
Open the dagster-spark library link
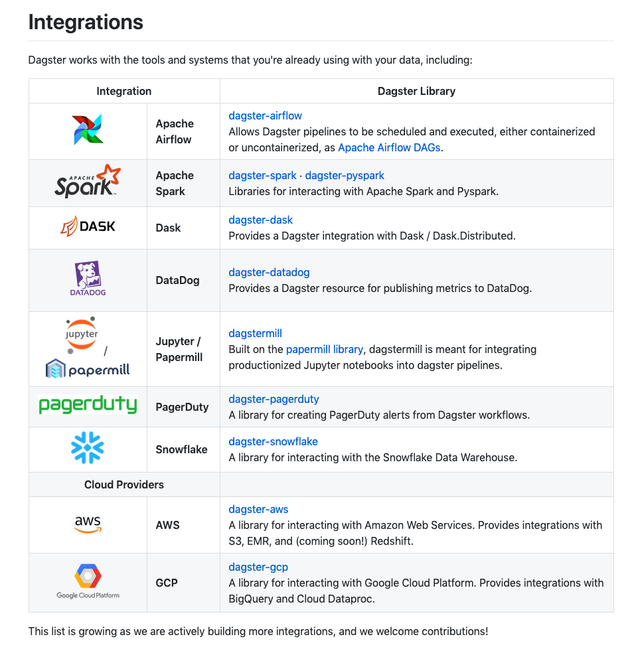(x=262, y=175)
